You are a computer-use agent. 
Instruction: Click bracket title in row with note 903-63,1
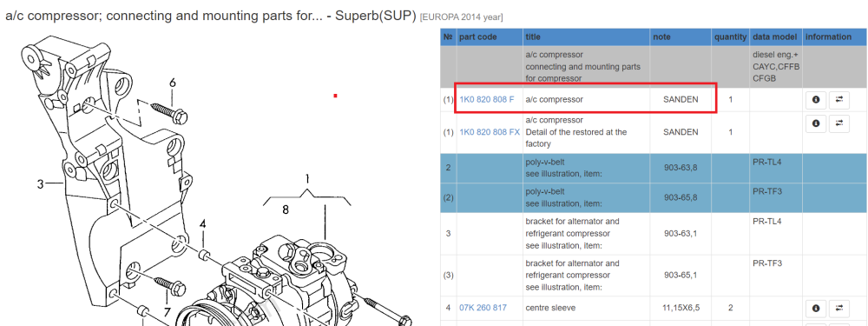click(x=572, y=233)
